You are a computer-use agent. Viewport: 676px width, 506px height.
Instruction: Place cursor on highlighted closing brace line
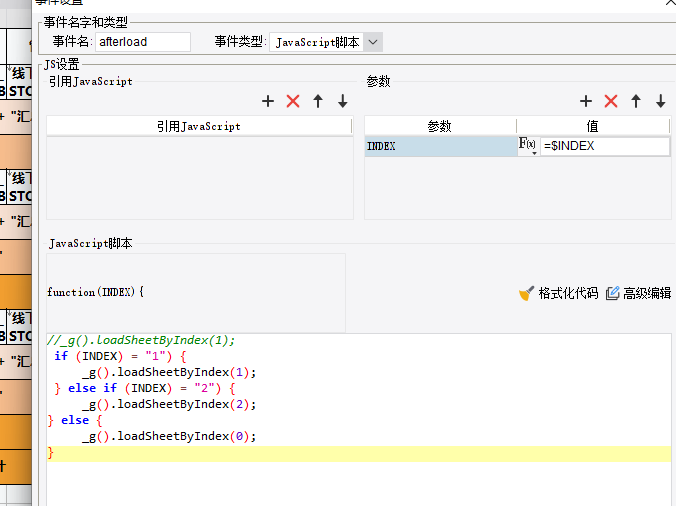[359, 453]
